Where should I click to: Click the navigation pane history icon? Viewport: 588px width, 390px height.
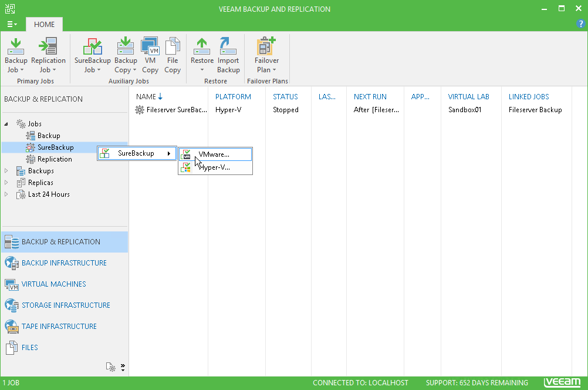111,367
